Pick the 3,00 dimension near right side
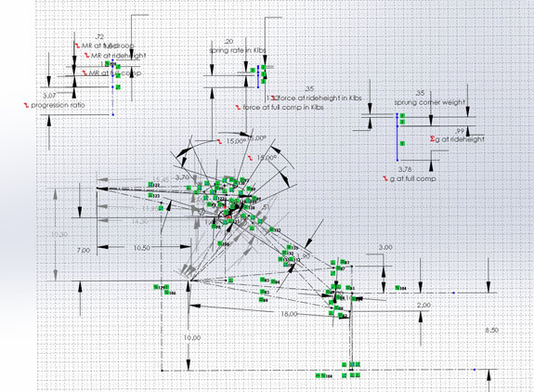Image resolution: width=534 pixels, height=392 pixels. click(385, 248)
